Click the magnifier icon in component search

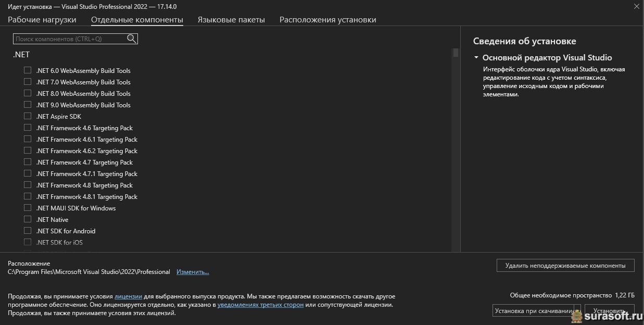tap(131, 39)
